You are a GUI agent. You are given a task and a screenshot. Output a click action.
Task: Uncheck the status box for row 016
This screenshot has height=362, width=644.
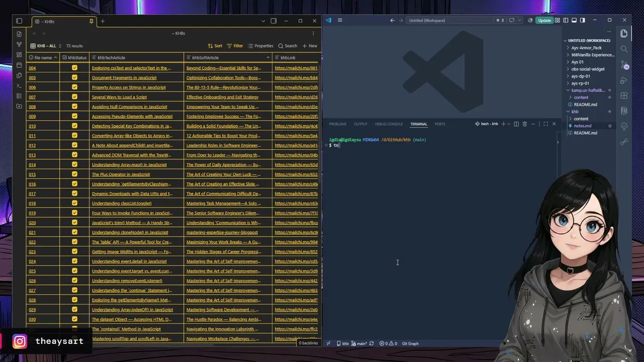click(74, 184)
